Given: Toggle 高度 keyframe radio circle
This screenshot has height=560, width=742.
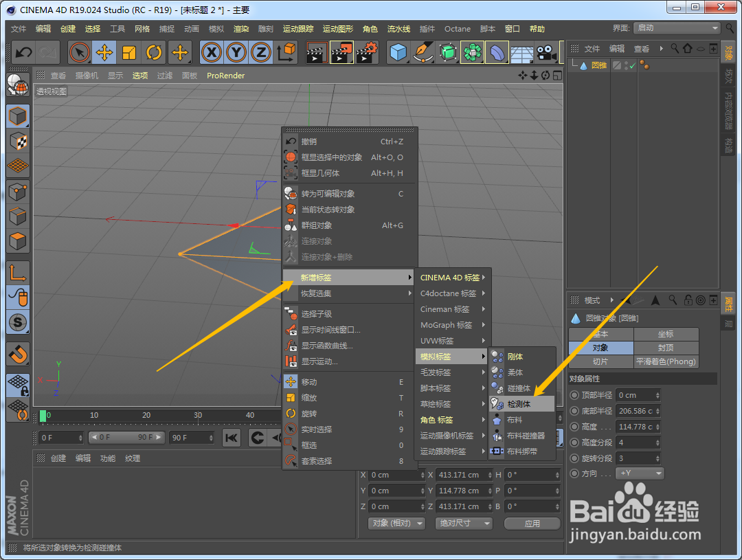Looking at the screenshot, I should pos(574,427).
